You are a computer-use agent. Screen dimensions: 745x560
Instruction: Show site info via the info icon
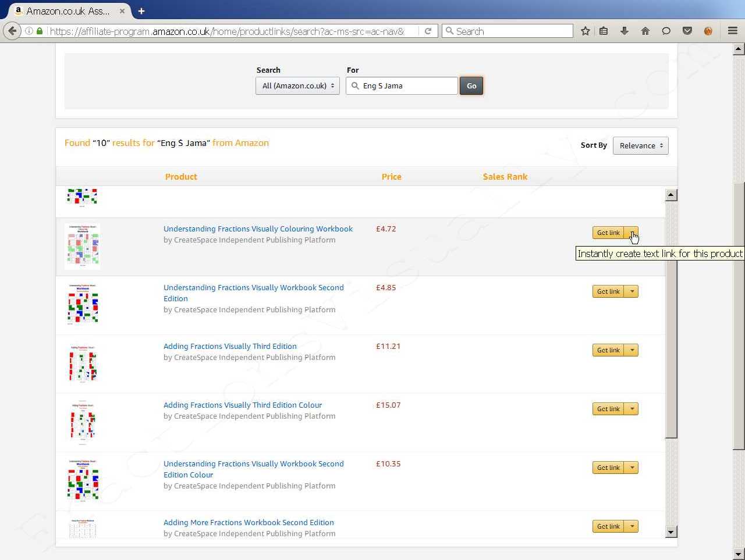(x=29, y=31)
